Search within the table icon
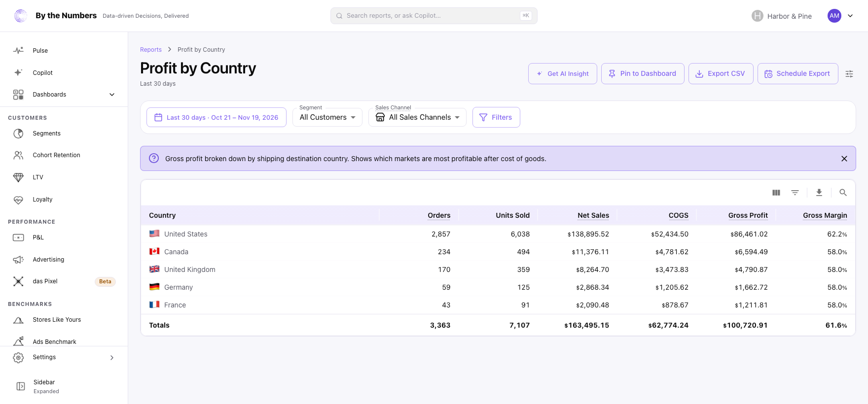 843,193
